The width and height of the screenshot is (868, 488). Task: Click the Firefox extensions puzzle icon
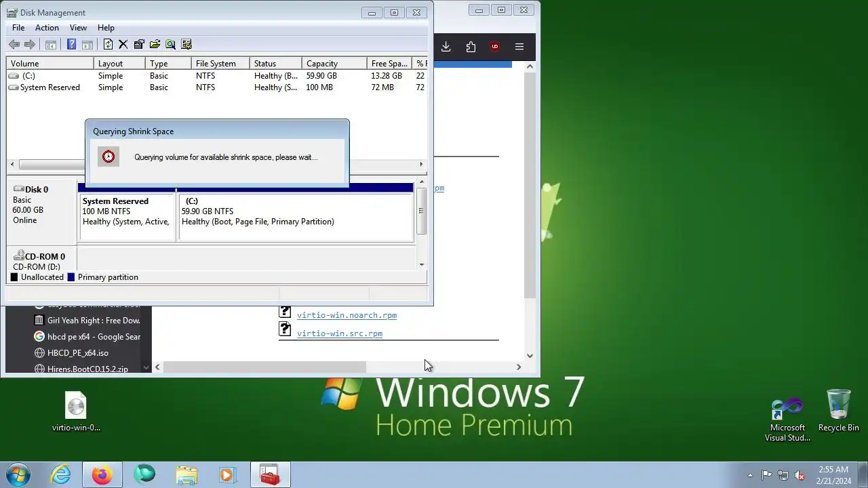click(471, 47)
